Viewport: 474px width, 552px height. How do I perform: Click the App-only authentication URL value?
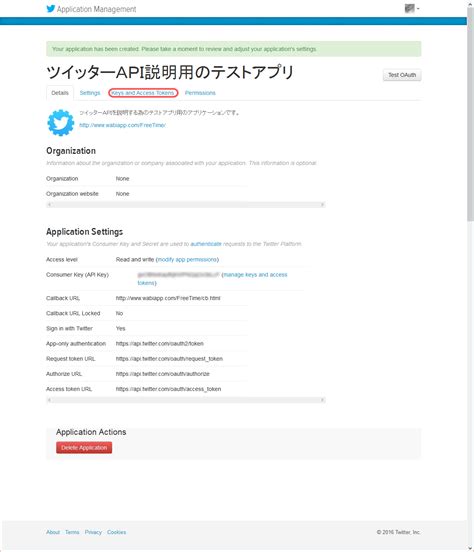point(160,344)
